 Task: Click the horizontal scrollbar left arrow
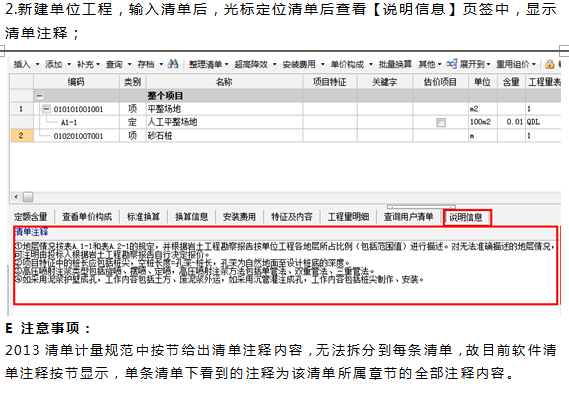[x=16, y=197]
